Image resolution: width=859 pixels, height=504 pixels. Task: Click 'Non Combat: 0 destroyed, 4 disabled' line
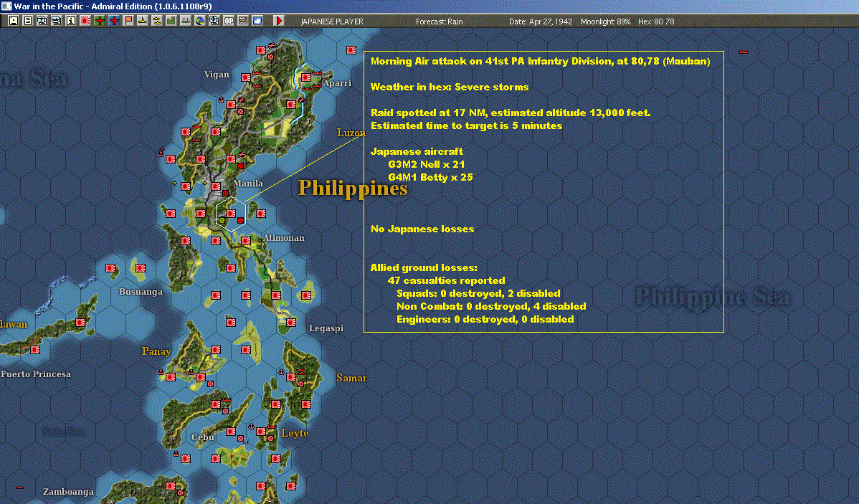[x=491, y=306]
